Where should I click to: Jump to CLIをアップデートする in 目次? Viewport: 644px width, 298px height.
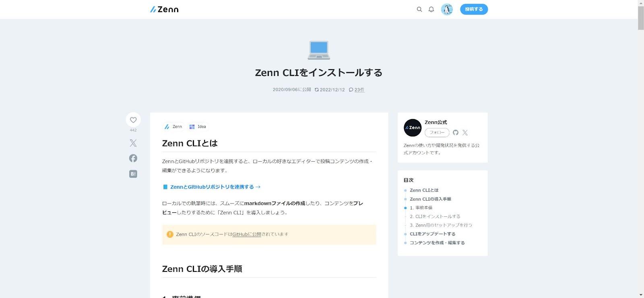click(x=433, y=234)
